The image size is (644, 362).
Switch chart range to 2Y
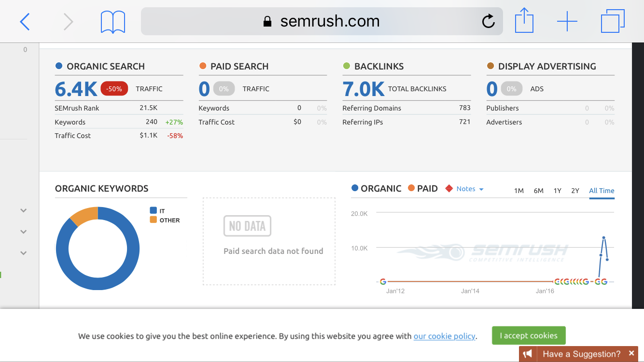pos(575,191)
